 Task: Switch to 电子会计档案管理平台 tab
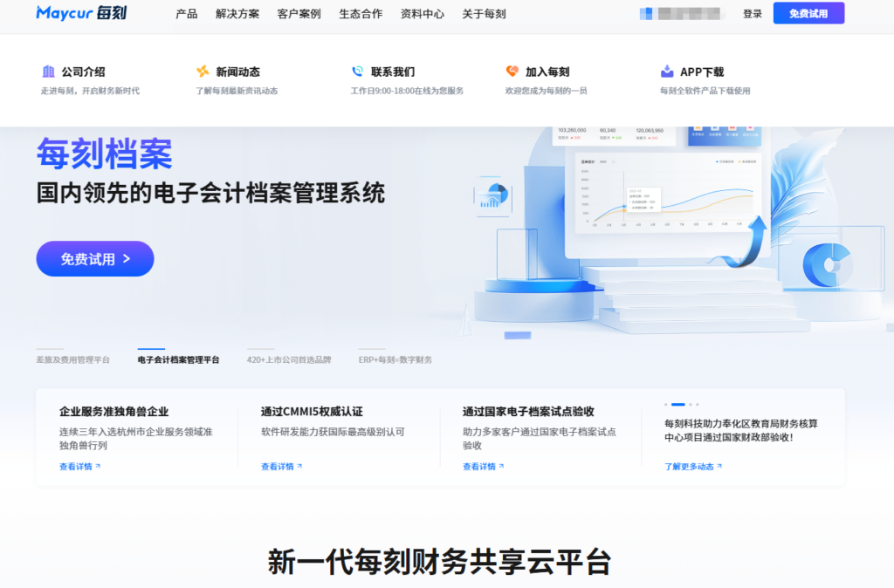tap(177, 358)
